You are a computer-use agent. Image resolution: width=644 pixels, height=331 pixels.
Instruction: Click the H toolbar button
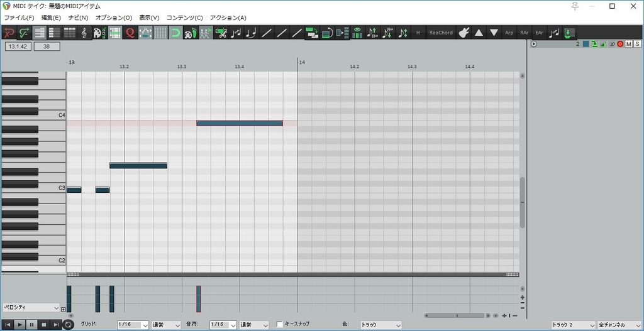[x=418, y=33]
